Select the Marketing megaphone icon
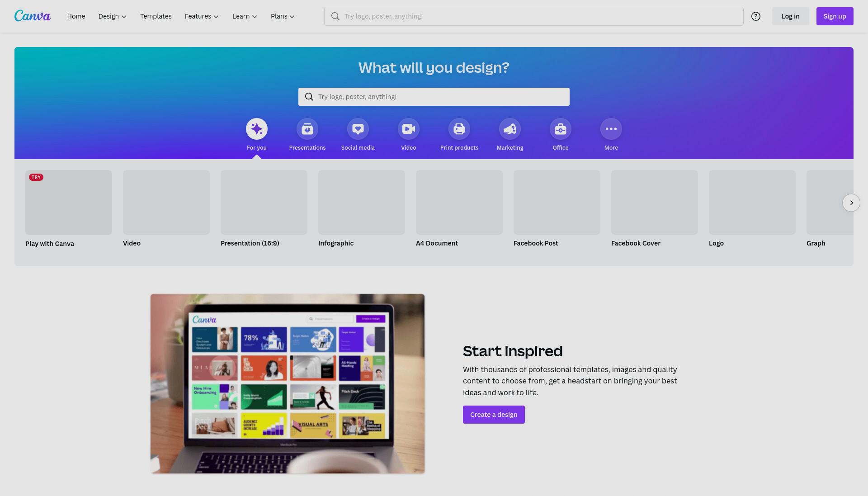Screen dimensions: 868x496 (x=510, y=129)
